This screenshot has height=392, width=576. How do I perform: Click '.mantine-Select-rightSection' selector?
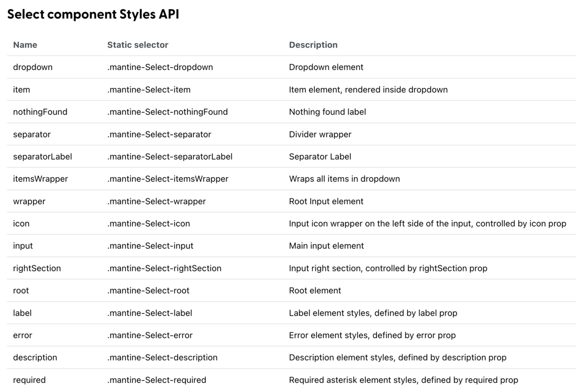tap(164, 268)
